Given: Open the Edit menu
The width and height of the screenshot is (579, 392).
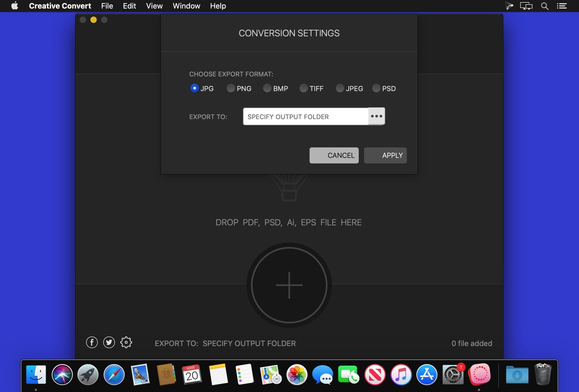Looking at the screenshot, I should (129, 6).
